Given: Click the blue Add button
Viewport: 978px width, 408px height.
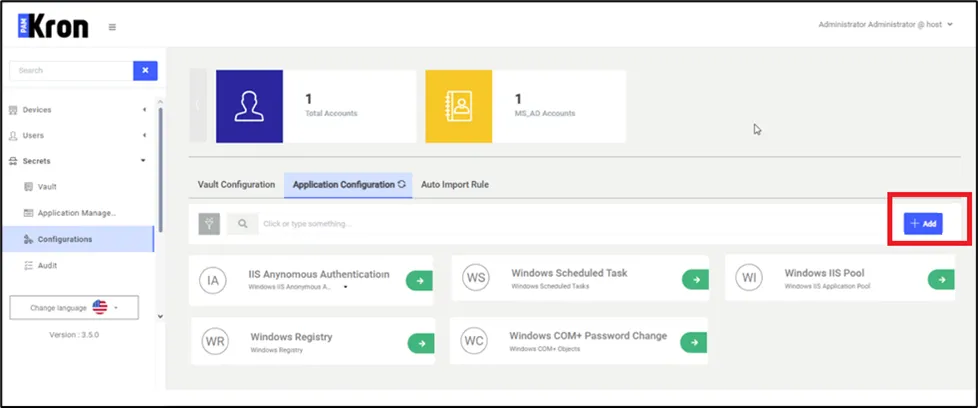Looking at the screenshot, I should tap(923, 224).
